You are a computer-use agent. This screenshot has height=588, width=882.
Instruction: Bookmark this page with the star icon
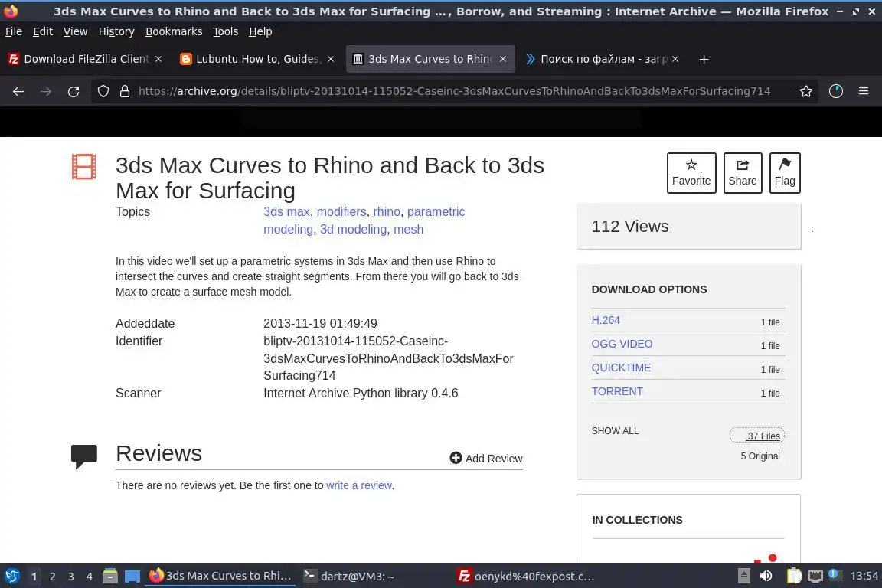pos(805,91)
